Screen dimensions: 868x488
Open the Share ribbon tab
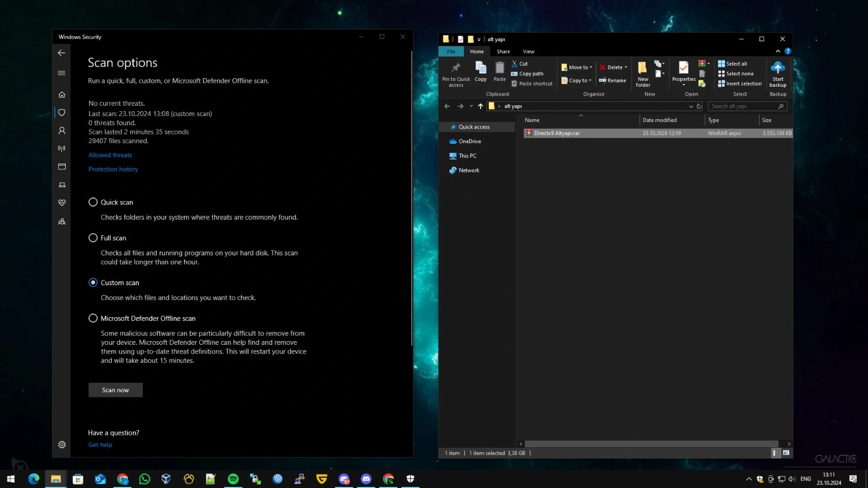(503, 52)
